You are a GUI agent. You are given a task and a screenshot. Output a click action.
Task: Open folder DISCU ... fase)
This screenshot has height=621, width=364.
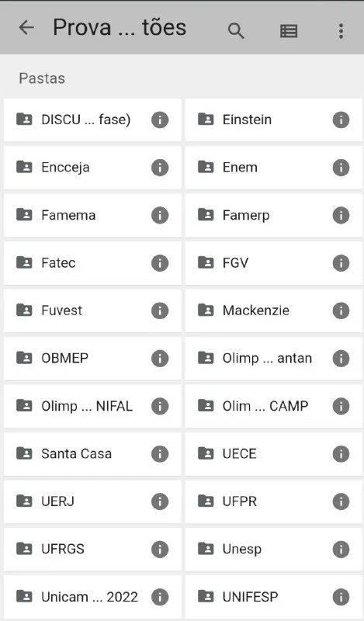(x=92, y=120)
